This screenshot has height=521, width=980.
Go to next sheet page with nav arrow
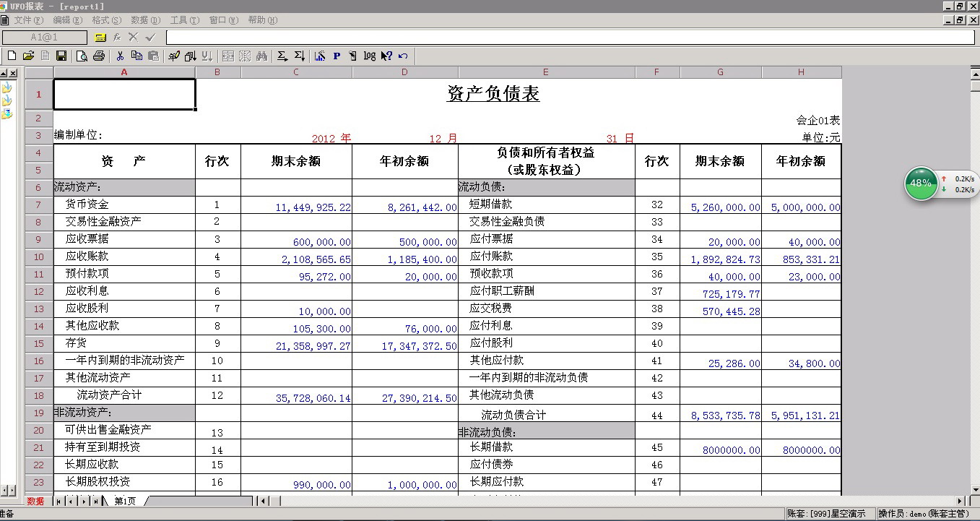coord(84,501)
